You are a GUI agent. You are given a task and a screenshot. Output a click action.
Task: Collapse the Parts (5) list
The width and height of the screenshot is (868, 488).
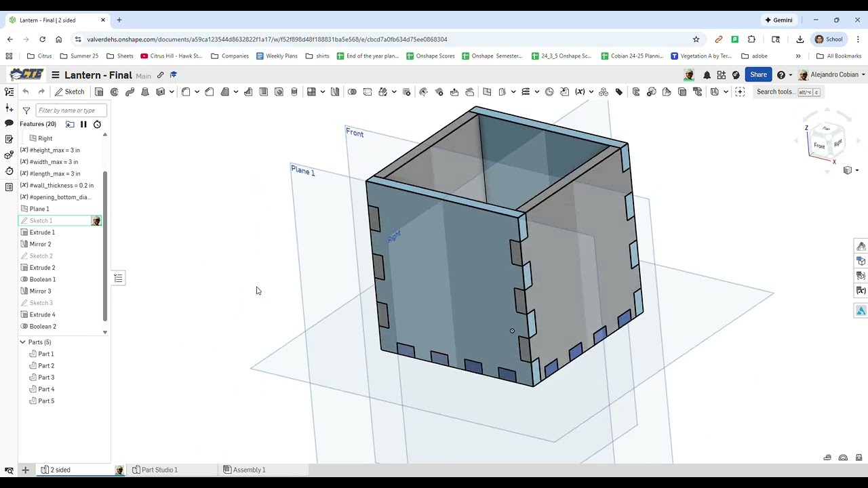click(x=22, y=342)
